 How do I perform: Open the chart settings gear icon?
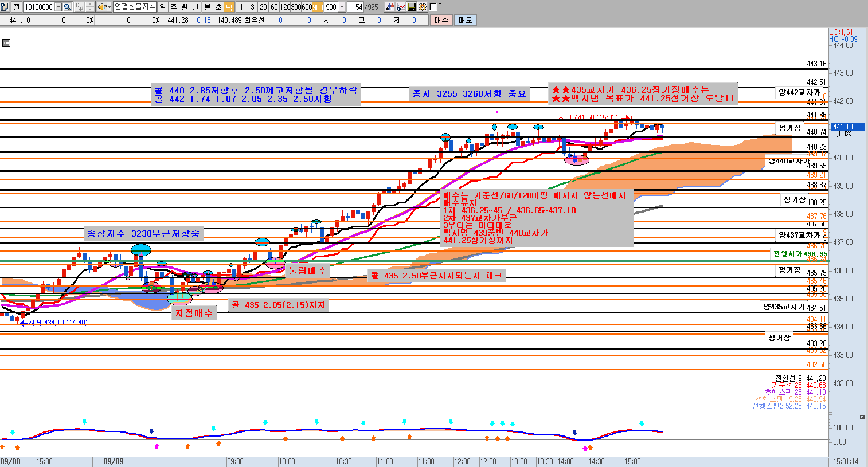(423, 7)
